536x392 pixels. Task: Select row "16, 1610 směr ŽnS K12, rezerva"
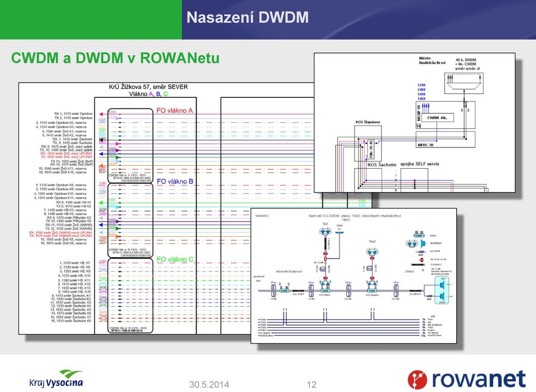pos(63,172)
